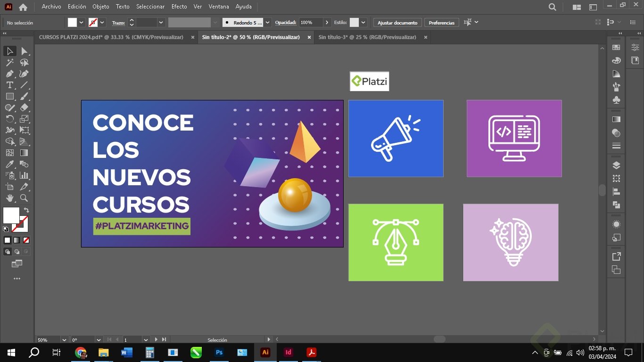644x362 pixels.
Task: Open the Objeto menu
Action: click(x=101, y=7)
